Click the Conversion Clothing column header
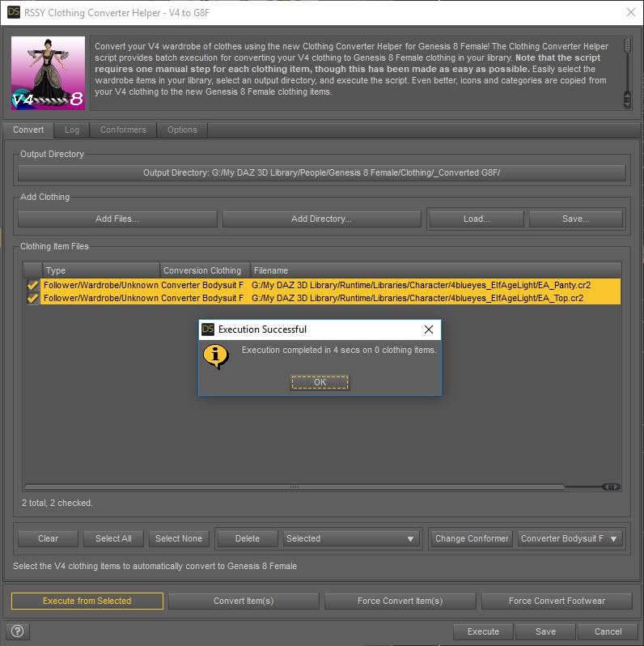 coord(205,270)
